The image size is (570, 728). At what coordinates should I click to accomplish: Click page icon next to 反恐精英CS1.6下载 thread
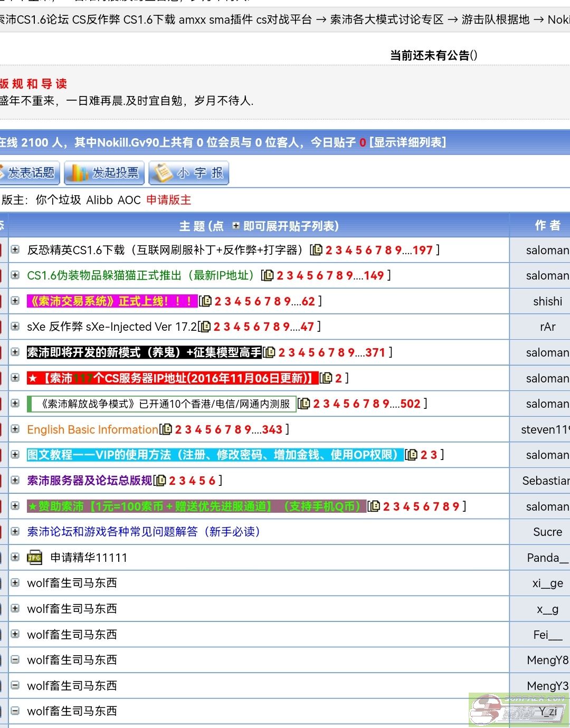point(317,250)
